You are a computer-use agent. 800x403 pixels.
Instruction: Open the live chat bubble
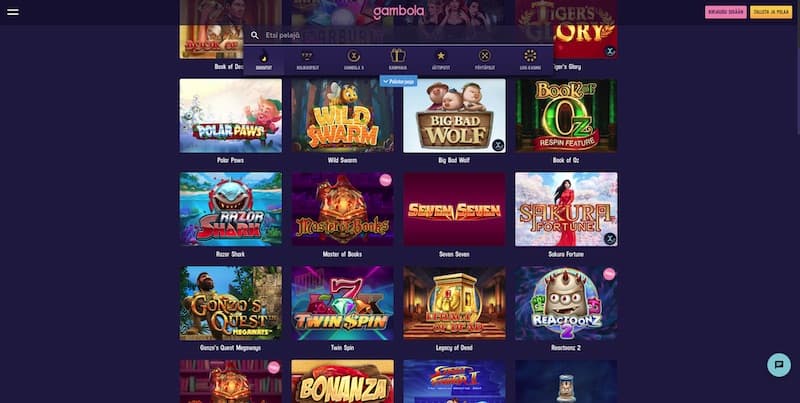pos(779,365)
